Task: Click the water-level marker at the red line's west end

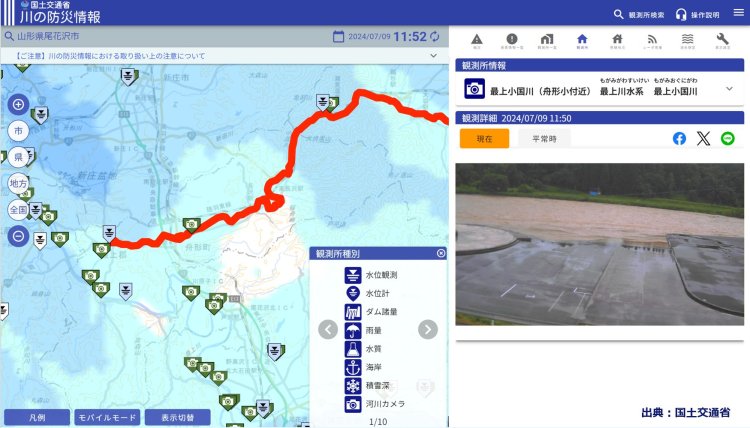Action: point(109,233)
